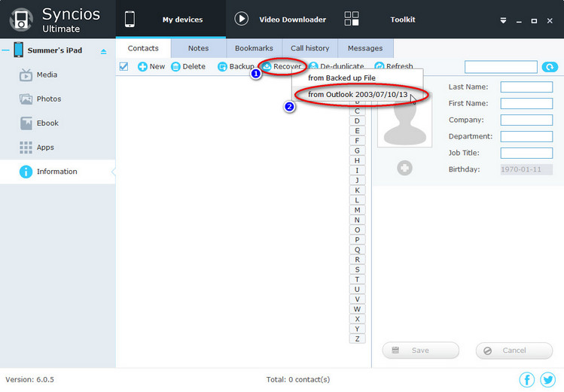This screenshot has width=564, height=392.
Task: Open the title bar dropdown menu arrow
Action: [x=503, y=20]
